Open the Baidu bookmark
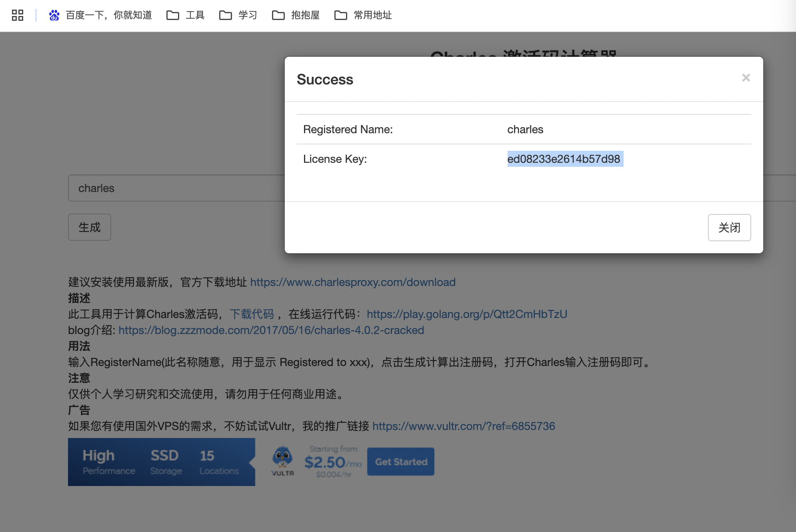Viewport: 796px width, 532px height. (x=100, y=15)
